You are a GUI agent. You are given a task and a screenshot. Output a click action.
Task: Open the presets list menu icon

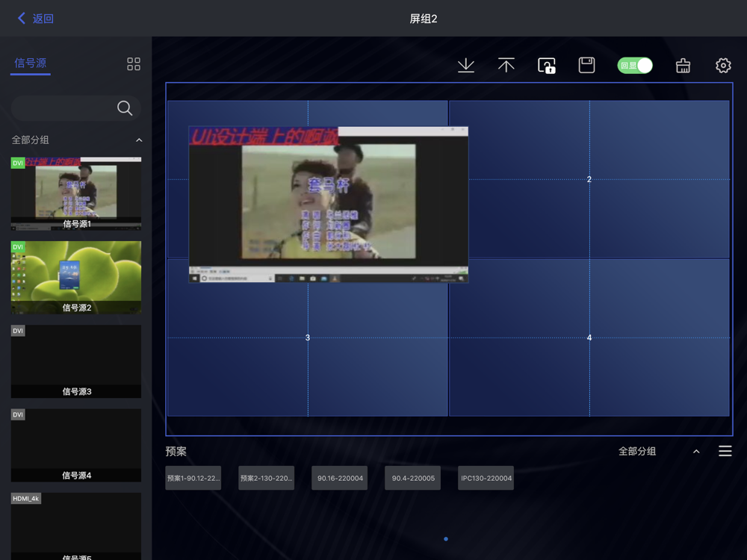click(x=725, y=451)
